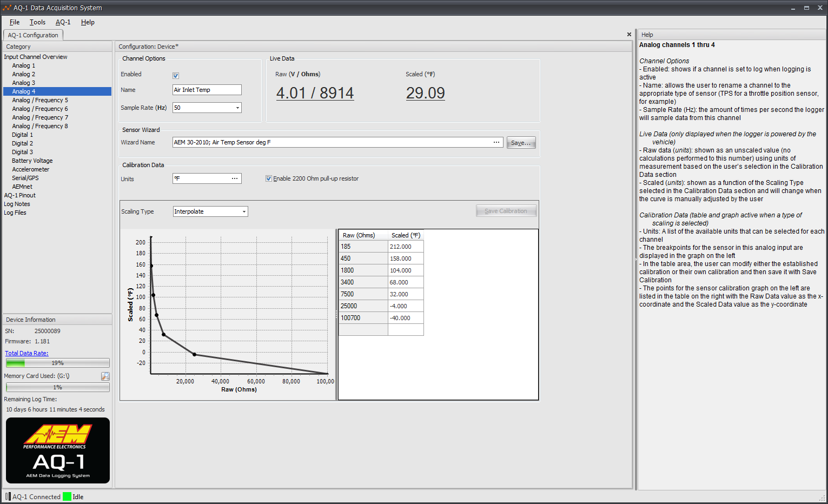Click the raw value cell 1800

pyautogui.click(x=363, y=270)
